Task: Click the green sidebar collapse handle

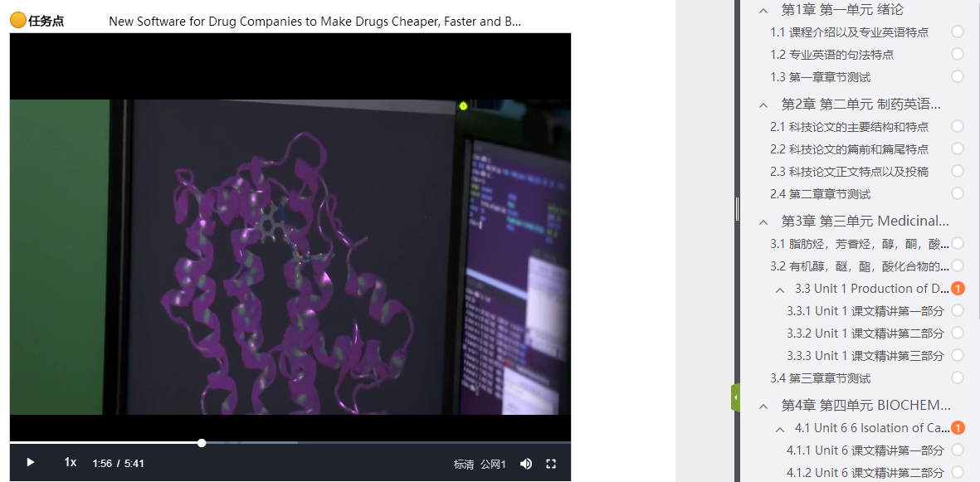Action: pyautogui.click(x=735, y=397)
